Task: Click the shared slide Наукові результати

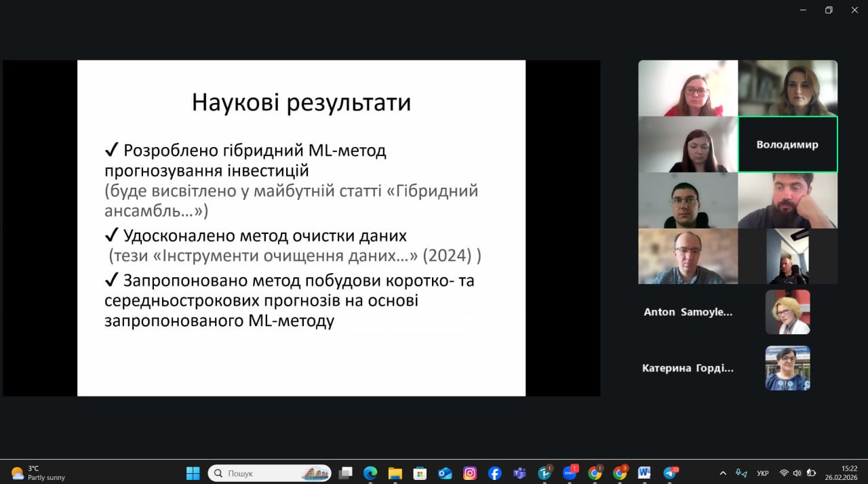Action: pyautogui.click(x=301, y=228)
